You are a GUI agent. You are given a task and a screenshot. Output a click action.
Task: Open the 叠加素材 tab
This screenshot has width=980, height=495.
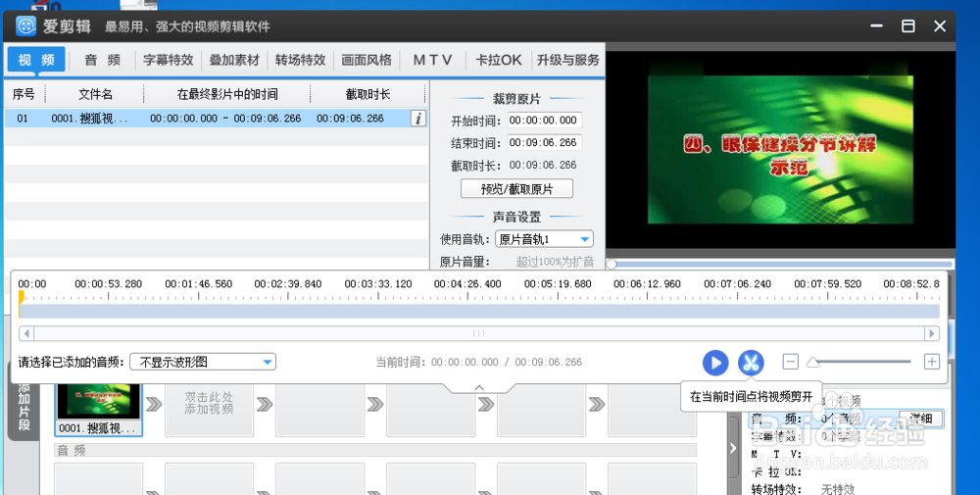point(234,60)
